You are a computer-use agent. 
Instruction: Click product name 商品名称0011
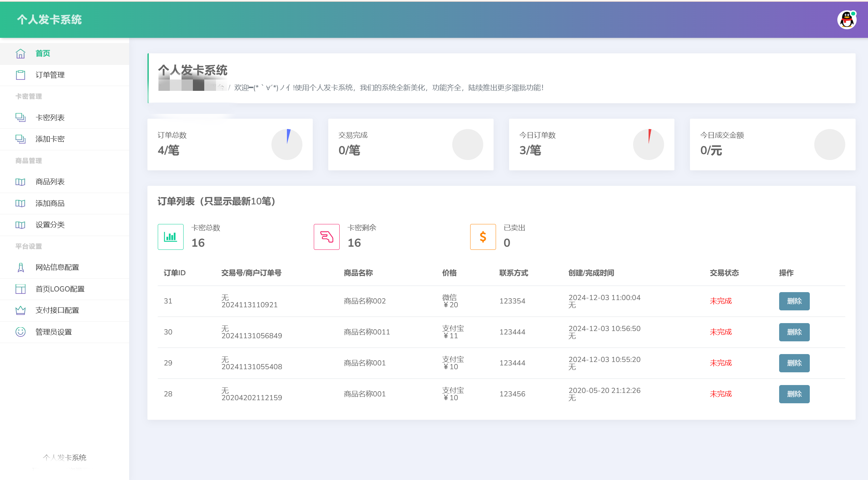click(x=367, y=332)
